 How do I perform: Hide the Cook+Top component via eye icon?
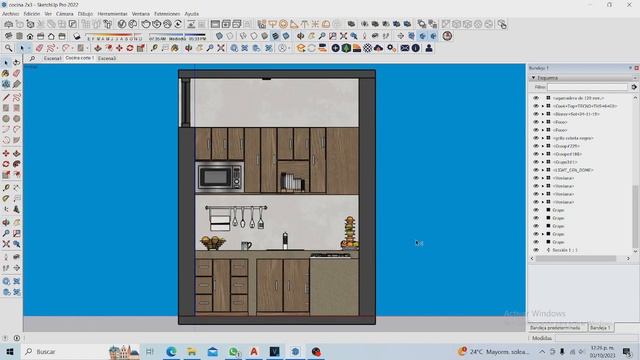[x=536, y=106]
